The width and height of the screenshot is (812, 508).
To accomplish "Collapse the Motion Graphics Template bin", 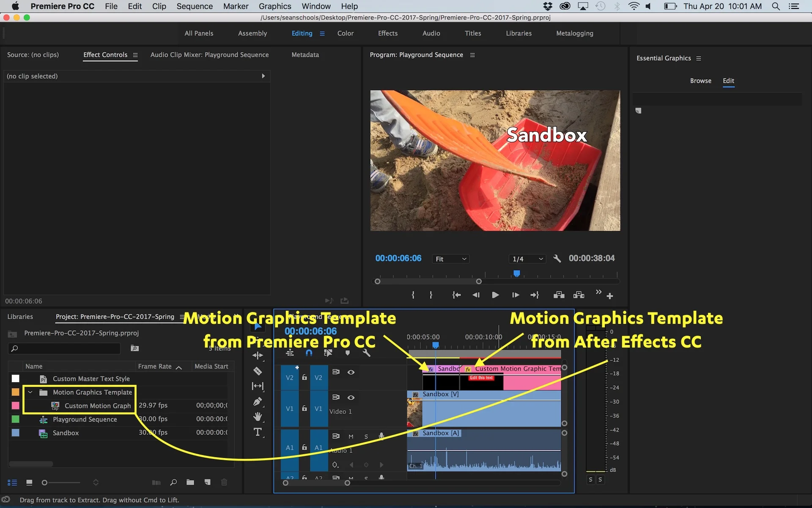I will pyautogui.click(x=30, y=392).
